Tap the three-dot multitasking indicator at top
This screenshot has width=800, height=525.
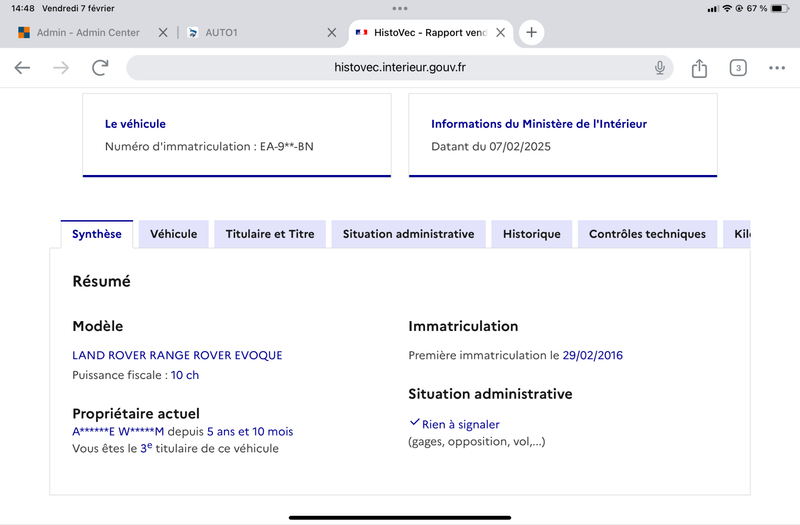click(400, 8)
